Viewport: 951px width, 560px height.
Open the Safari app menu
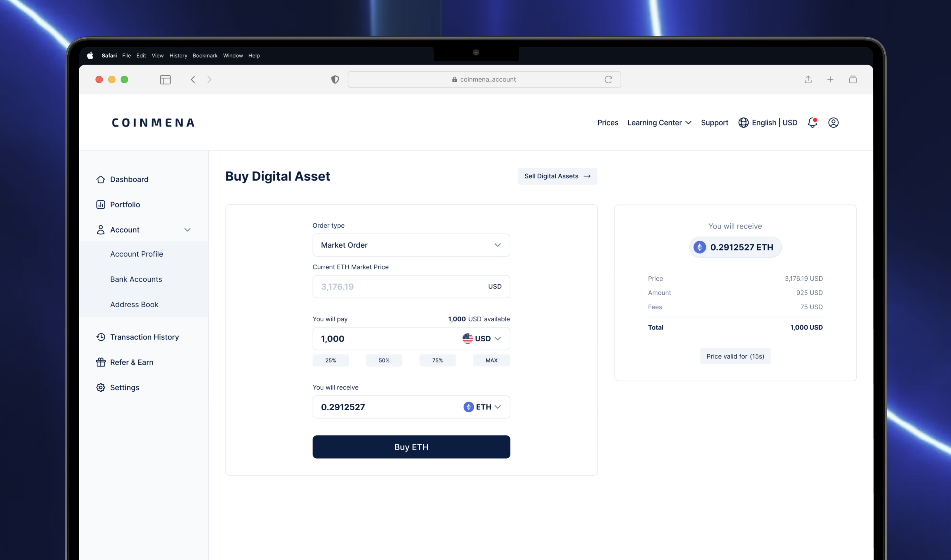click(109, 56)
